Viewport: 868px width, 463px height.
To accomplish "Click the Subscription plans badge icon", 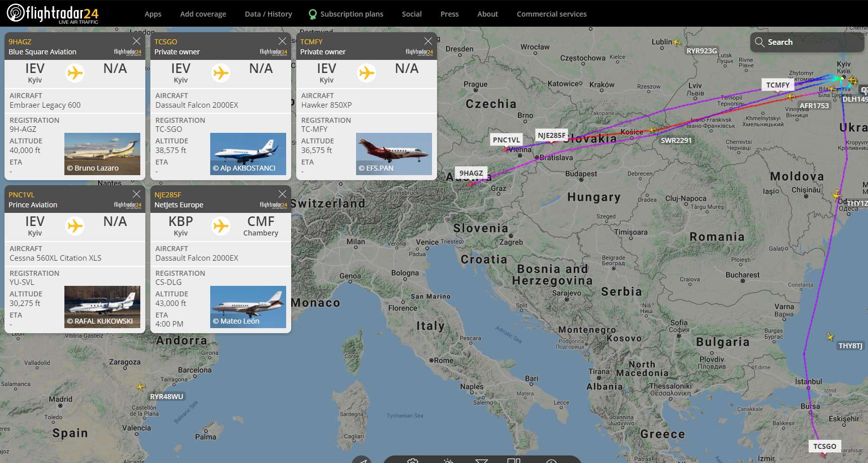I will click(x=313, y=14).
